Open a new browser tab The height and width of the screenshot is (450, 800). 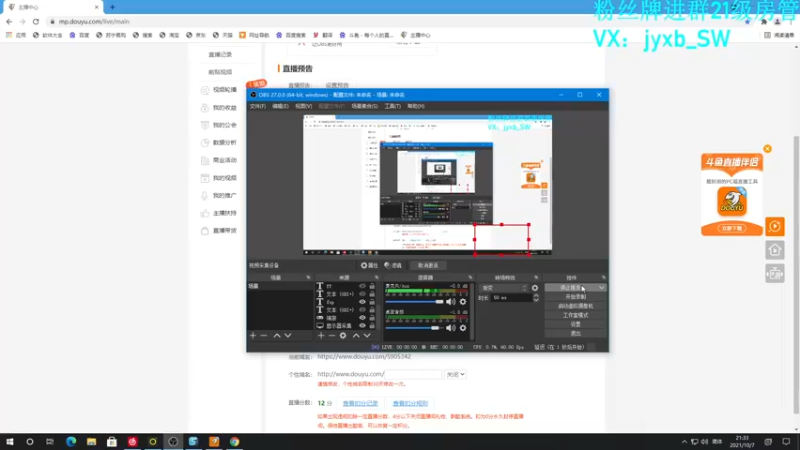(x=112, y=7)
